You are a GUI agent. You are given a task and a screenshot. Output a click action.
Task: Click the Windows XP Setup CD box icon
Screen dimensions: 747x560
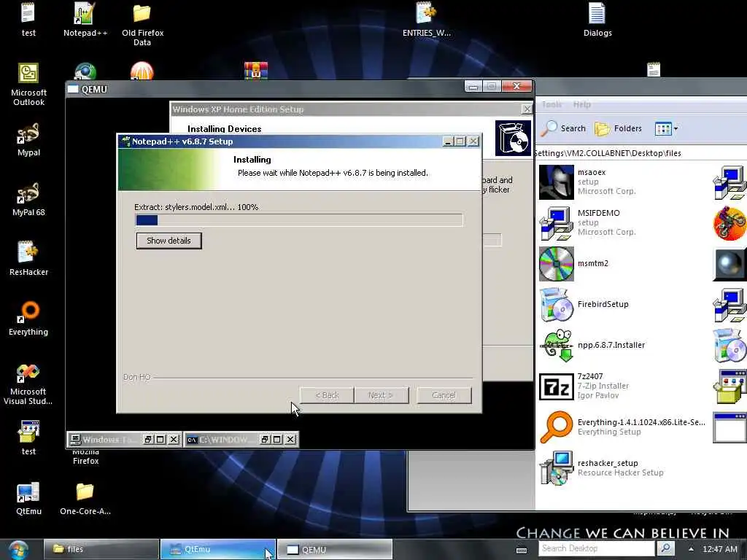click(513, 138)
